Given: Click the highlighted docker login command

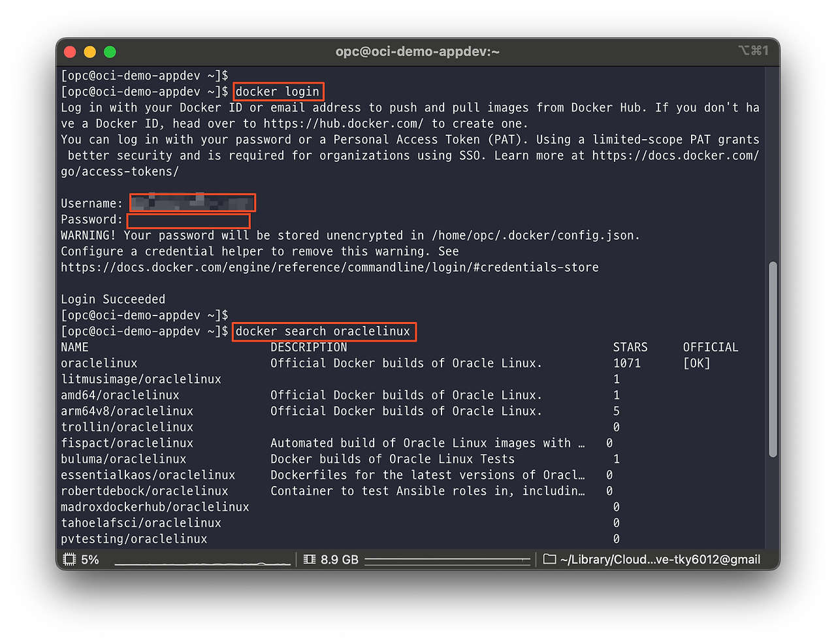Looking at the screenshot, I should tap(278, 91).
